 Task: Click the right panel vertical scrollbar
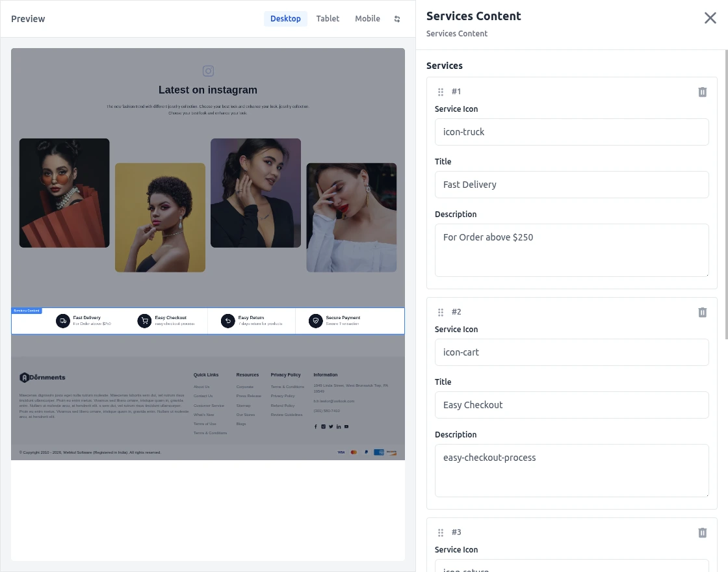click(726, 195)
